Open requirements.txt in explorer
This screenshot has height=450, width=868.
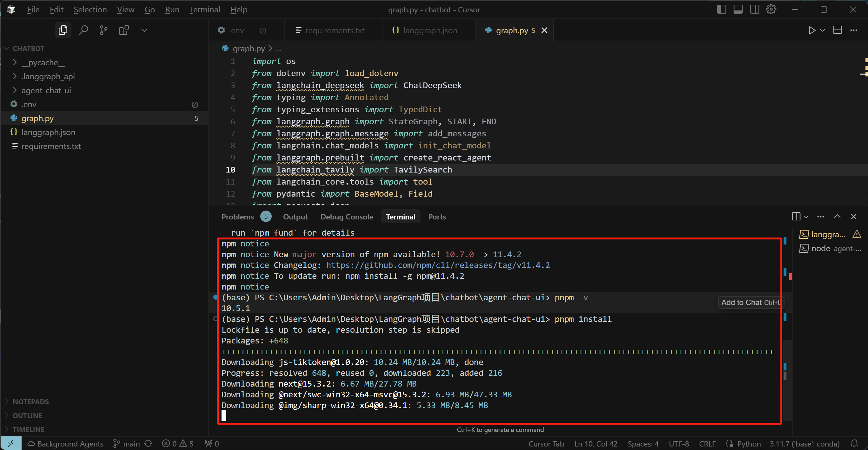(x=104, y=146)
